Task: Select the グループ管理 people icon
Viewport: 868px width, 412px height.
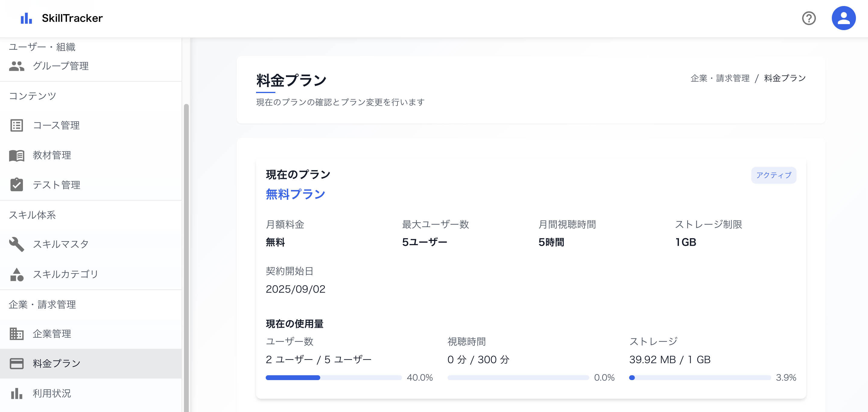Action: 17,66
